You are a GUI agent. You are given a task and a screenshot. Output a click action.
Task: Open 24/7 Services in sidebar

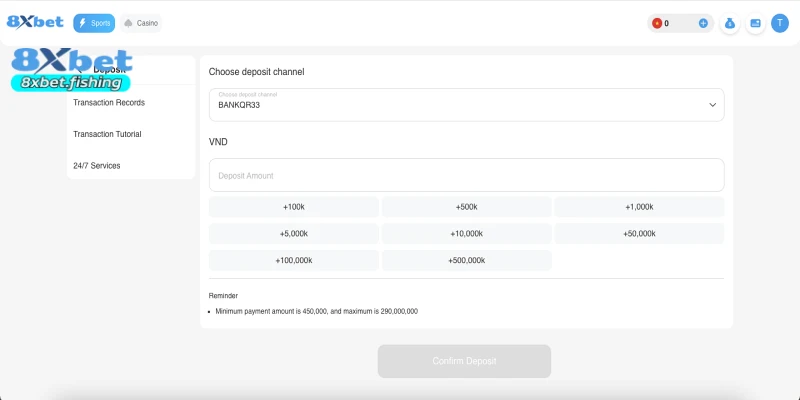[97, 166]
